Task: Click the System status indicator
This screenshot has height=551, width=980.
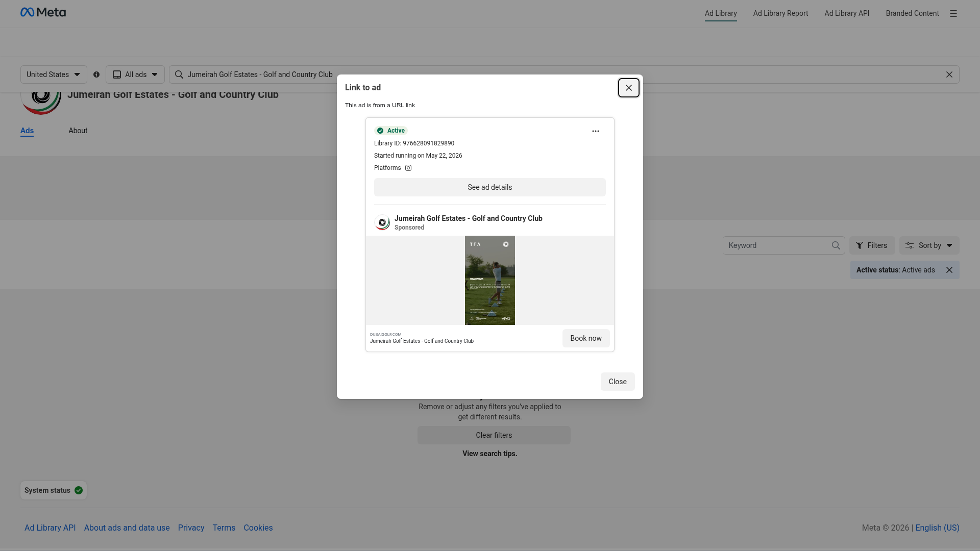Action: tap(54, 490)
